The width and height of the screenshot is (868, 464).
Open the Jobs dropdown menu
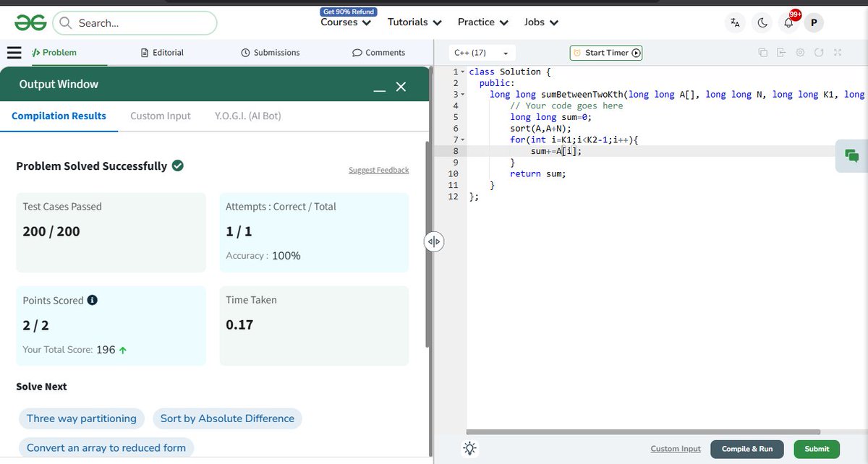541,22
